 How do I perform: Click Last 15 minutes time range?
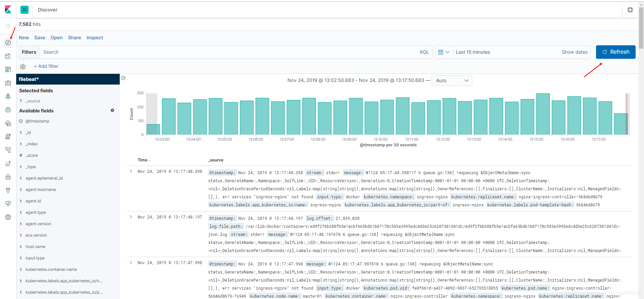(x=473, y=52)
